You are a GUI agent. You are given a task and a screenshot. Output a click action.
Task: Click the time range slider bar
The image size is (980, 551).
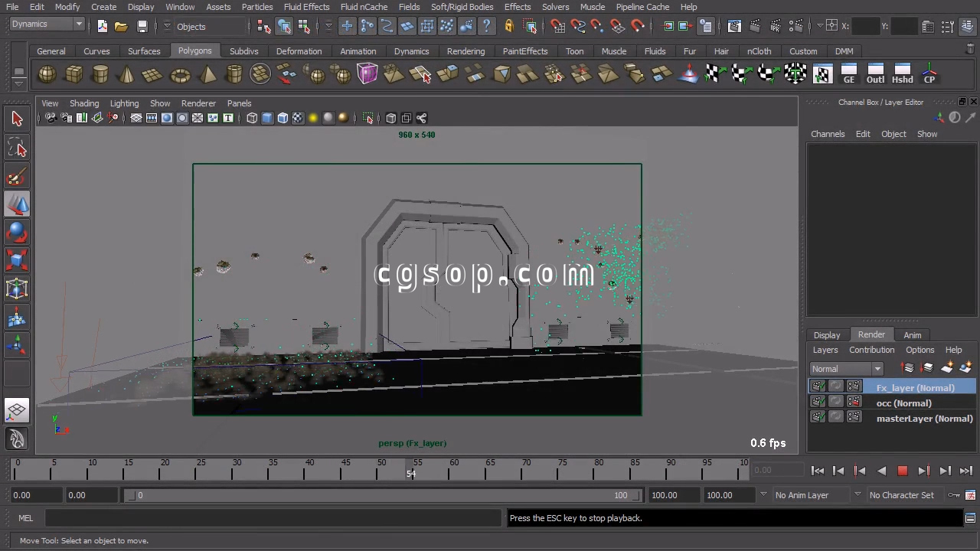tap(383, 495)
